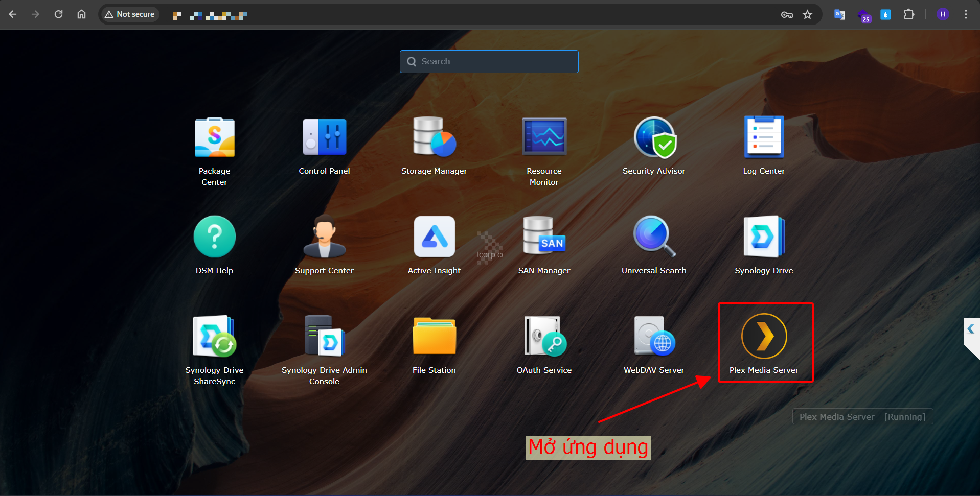The image size is (980, 496).
Task: Open DSM Help
Action: coord(214,237)
